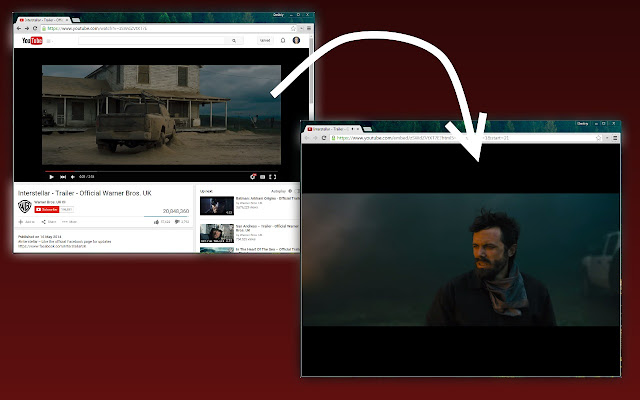The width and height of the screenshot is (640, 400).
Task: Bookmark the embed page with star
Action: (x=598, y=138)
